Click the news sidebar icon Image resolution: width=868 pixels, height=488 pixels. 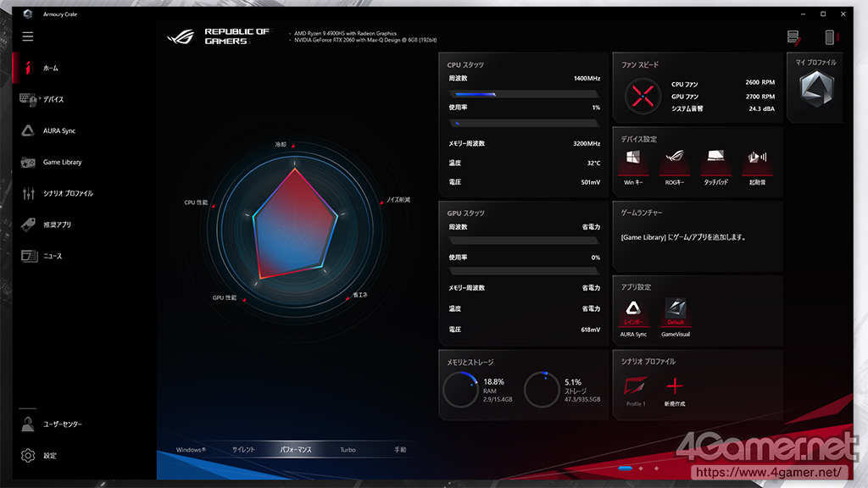coord(29,256)
